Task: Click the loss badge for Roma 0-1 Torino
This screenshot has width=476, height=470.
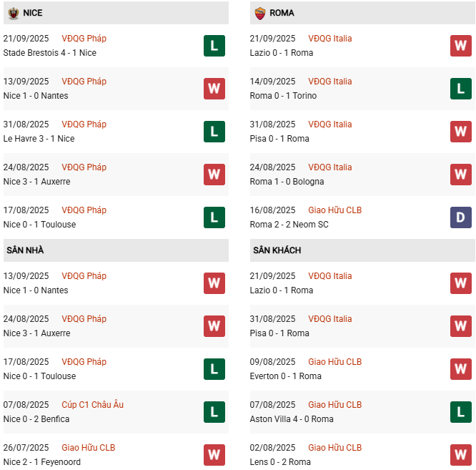Action: coord(460,89)
